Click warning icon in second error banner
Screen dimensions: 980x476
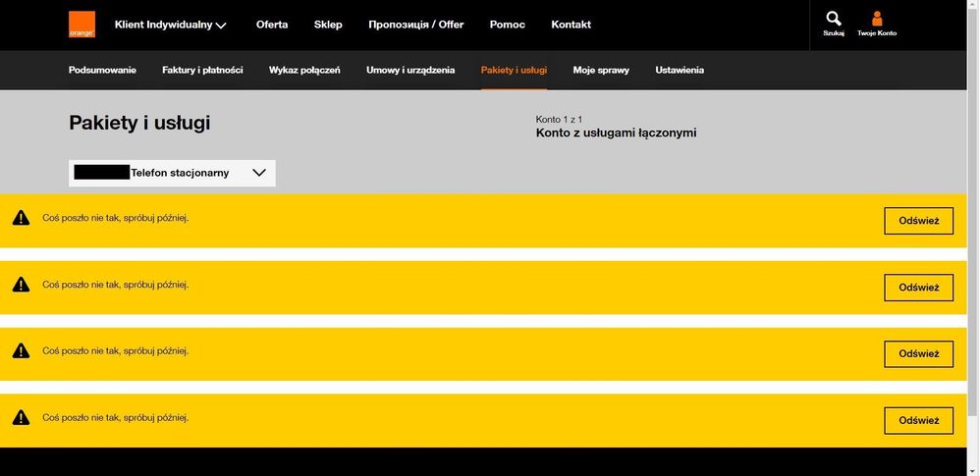22,285
